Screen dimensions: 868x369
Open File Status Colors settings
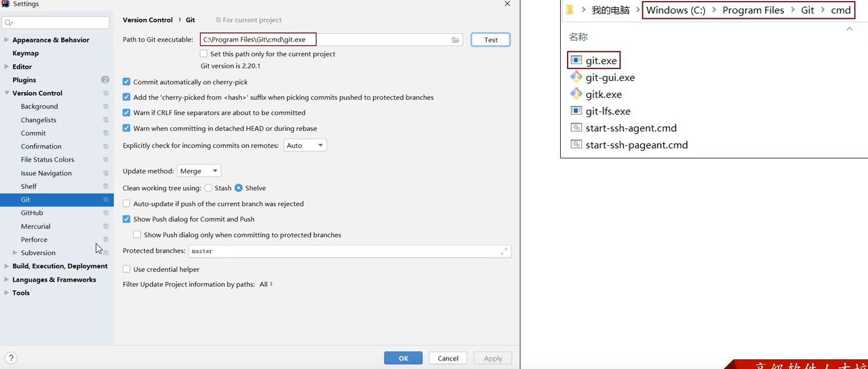click(47, 160)
